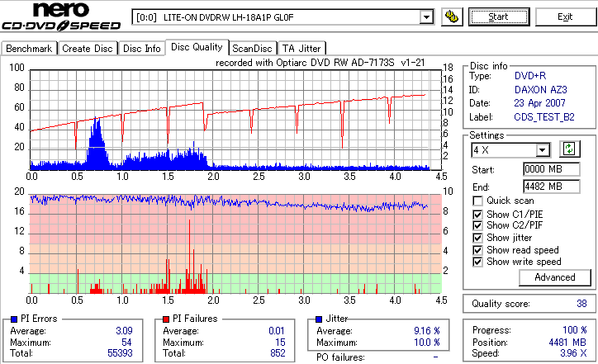The width and height of the screenshot is (598, 364).
Task: Open the Disc Info tab
Action: tap(141, 49)
